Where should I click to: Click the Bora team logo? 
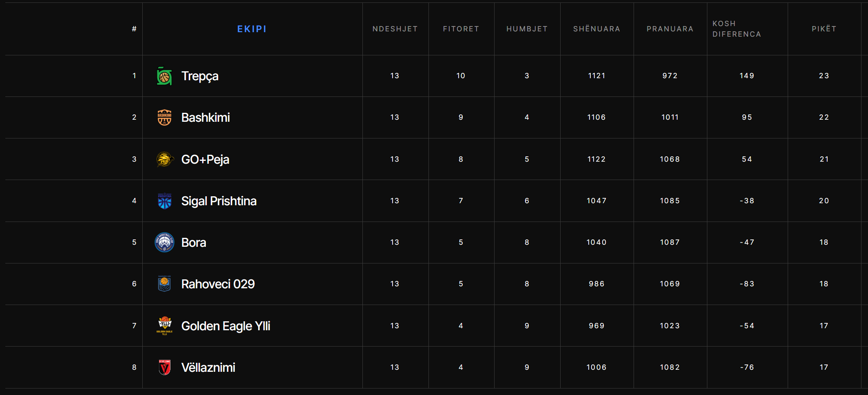click(x=164, y=243)
